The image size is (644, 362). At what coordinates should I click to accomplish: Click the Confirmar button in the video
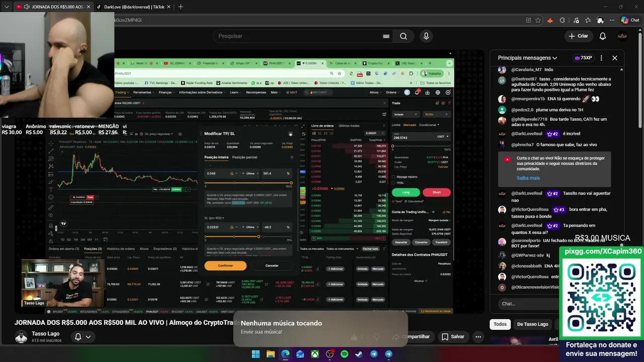point(225,265)
